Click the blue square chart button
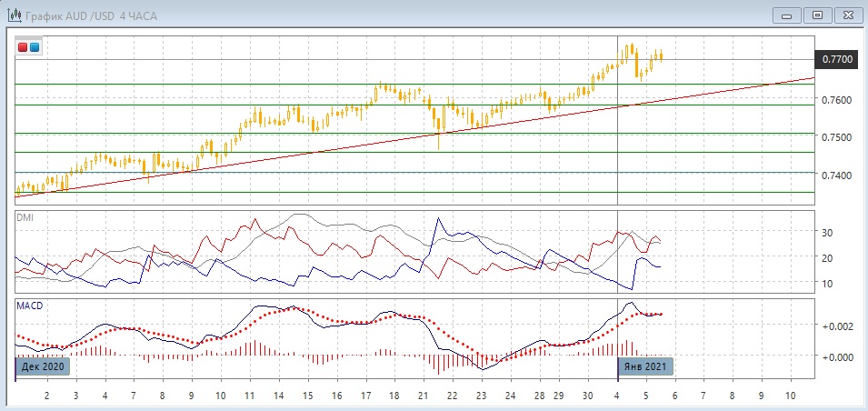 [35, 47]
